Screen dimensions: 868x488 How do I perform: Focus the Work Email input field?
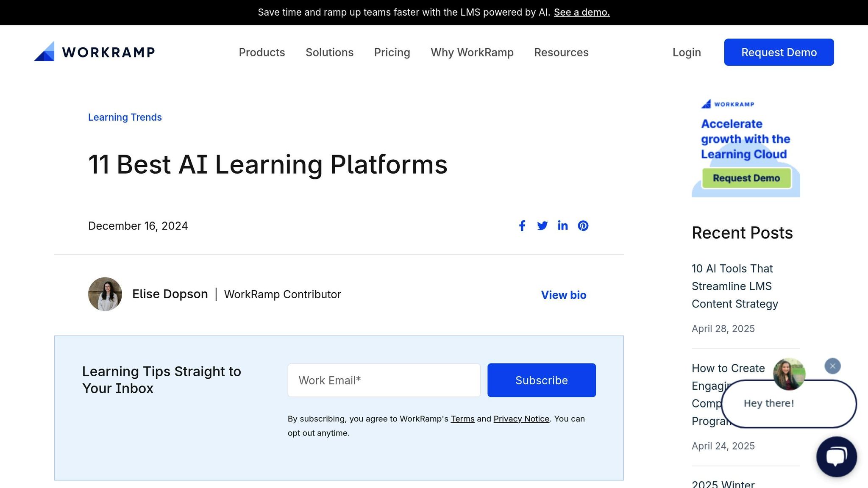(x=384, y=380)
